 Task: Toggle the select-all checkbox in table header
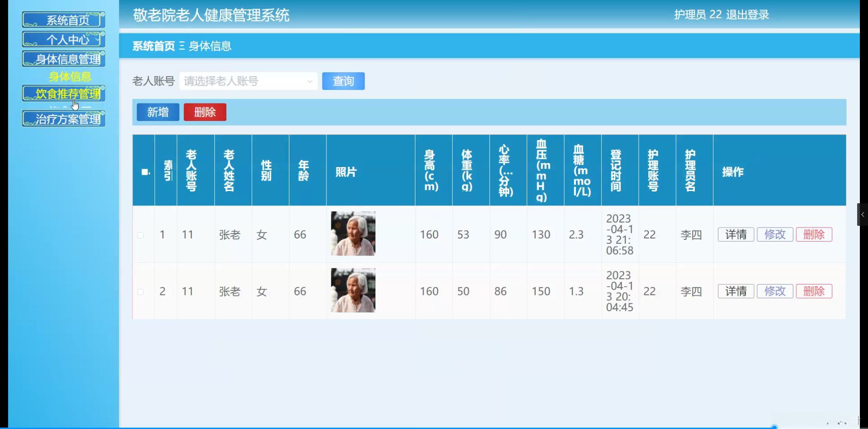coord(145,172)
